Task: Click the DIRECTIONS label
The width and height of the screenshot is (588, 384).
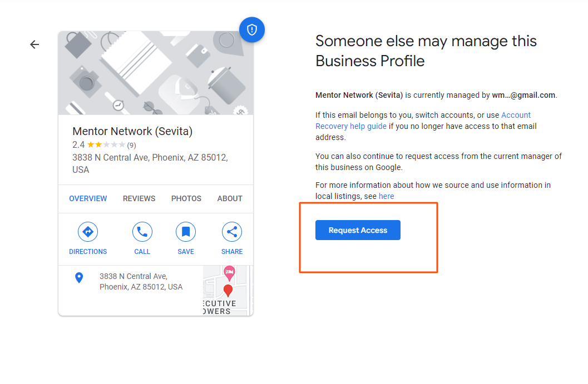Action: point(88,251)
